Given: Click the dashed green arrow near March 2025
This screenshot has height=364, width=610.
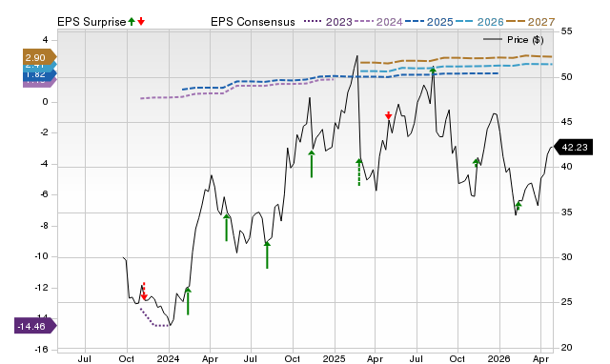Looking at the screenshot, I should tap(359, 172).
